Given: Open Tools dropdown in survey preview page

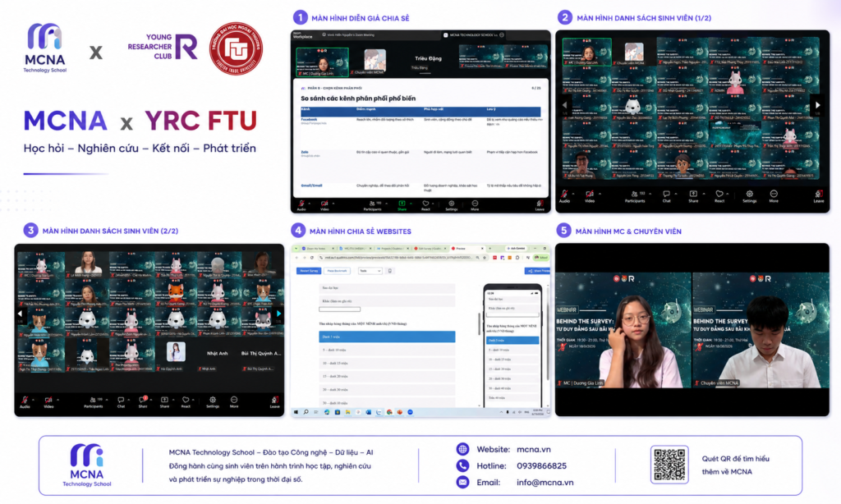Looking at the screenshot, I should click(x=370, y=271).
